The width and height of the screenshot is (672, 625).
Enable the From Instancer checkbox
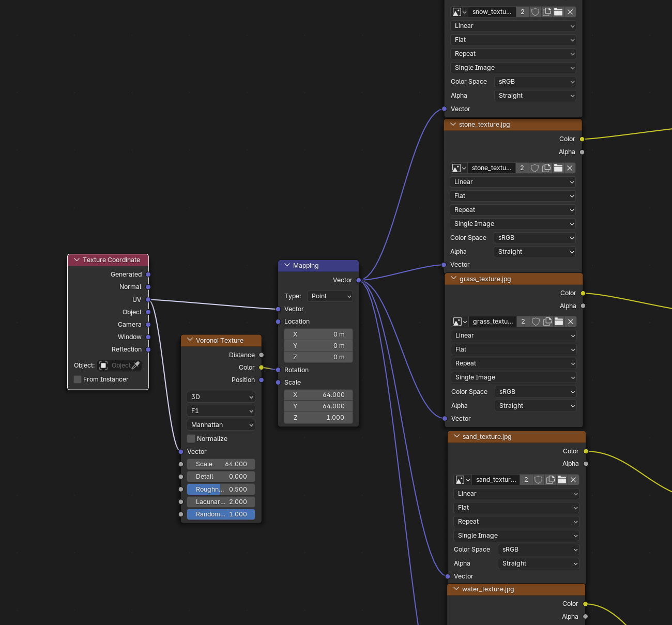[x=77, y=379]
